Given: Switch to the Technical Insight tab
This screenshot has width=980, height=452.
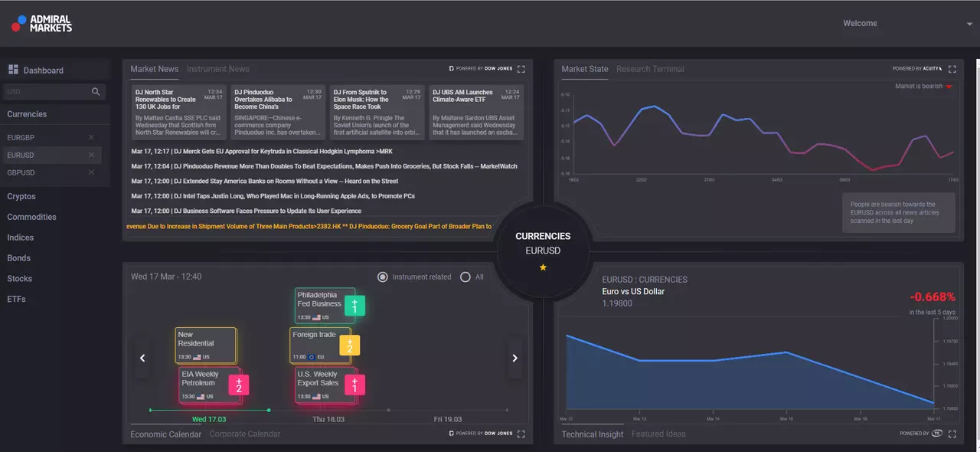Looking at the screenshot, I should tap(593, 434).
